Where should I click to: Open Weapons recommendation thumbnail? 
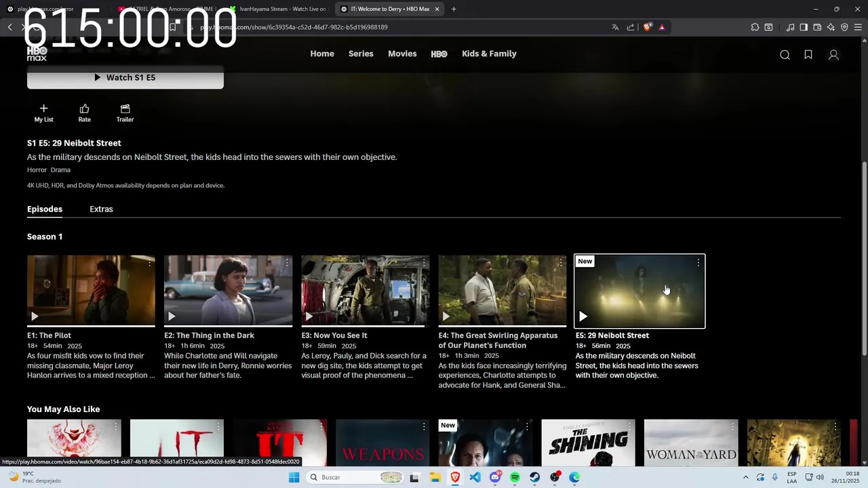pyautogui.click(x=382, y=443)
